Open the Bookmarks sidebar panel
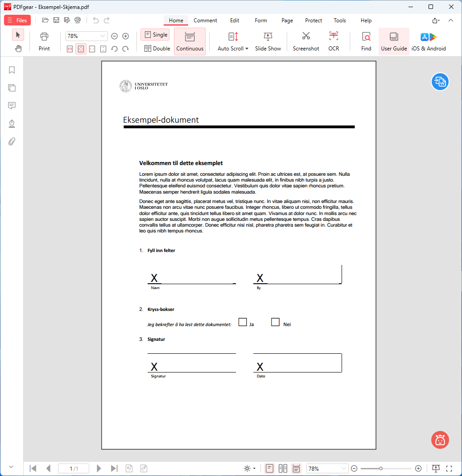 pyautogui.click(x=12, y=70)
